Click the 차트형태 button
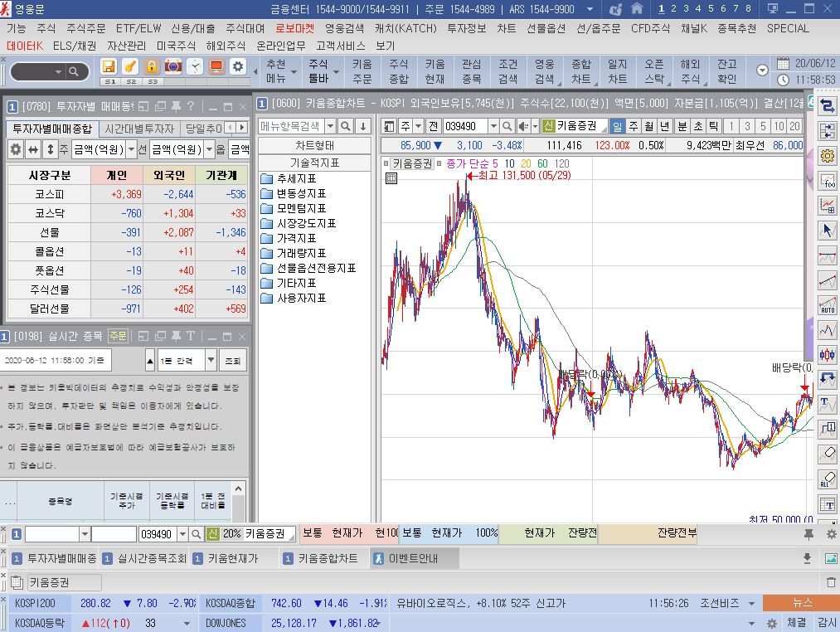 [x=314, y=145]
